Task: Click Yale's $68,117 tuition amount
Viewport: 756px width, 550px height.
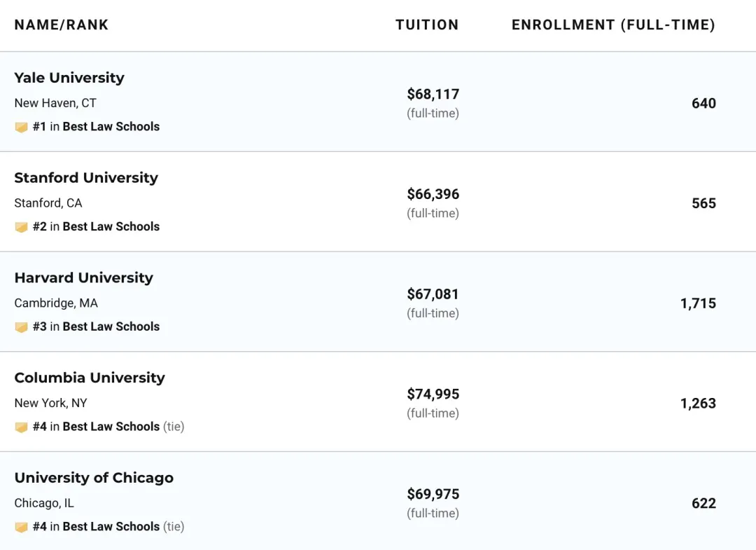Action: tap(433, 95)
